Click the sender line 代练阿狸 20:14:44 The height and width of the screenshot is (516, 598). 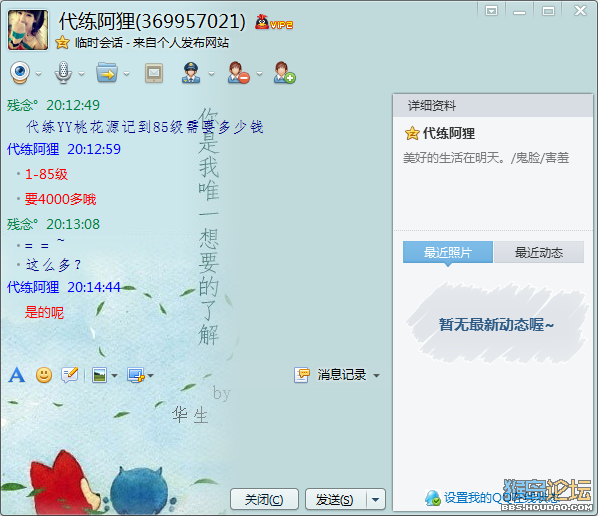[x=64, y=287]
